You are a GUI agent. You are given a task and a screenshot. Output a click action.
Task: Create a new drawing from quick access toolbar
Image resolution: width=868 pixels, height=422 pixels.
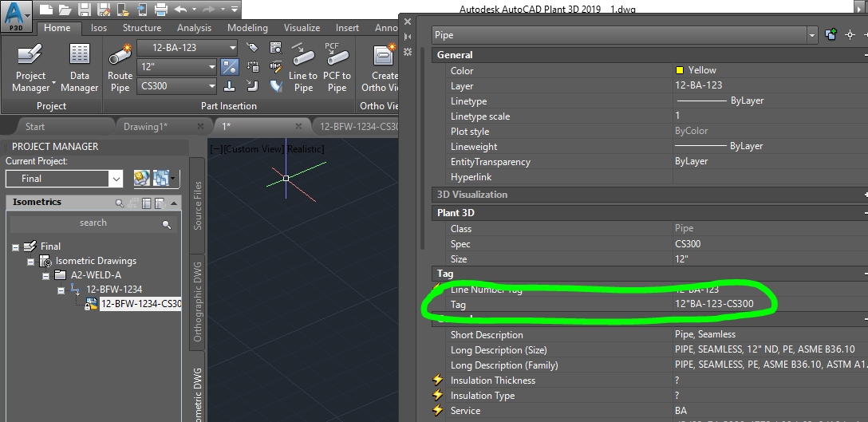[46, 9]
